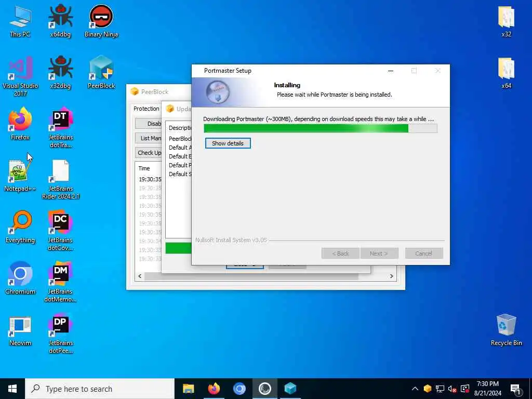Select the PeerBlock desktop shortcut
Screen dimensions: 532x399
point(101,73)
